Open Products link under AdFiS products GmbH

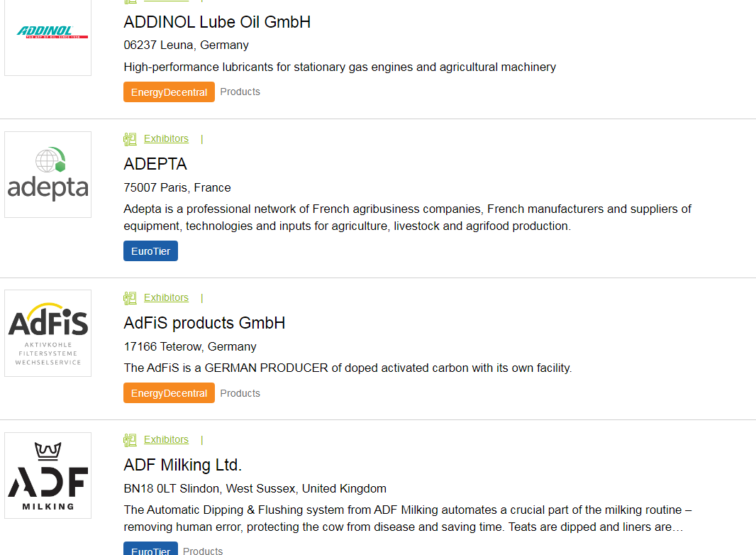coord(240,393)
